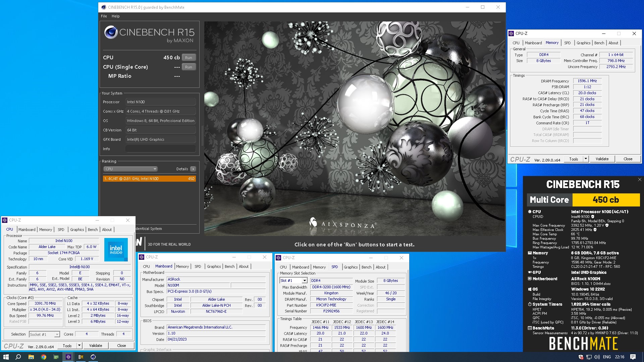Click the 22:16 clock in taskbar
644x362 pixels.
coord(620,357)
